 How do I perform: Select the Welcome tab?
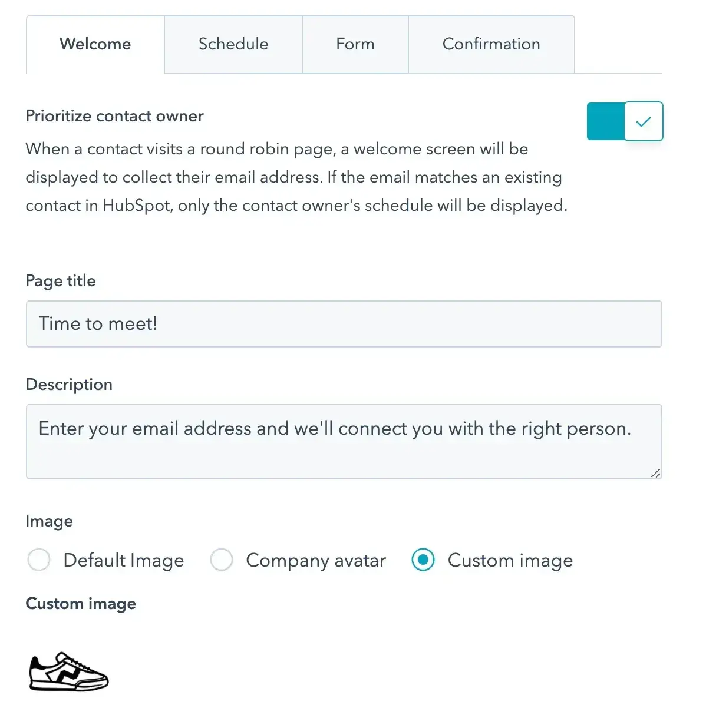tap(95, 44)
